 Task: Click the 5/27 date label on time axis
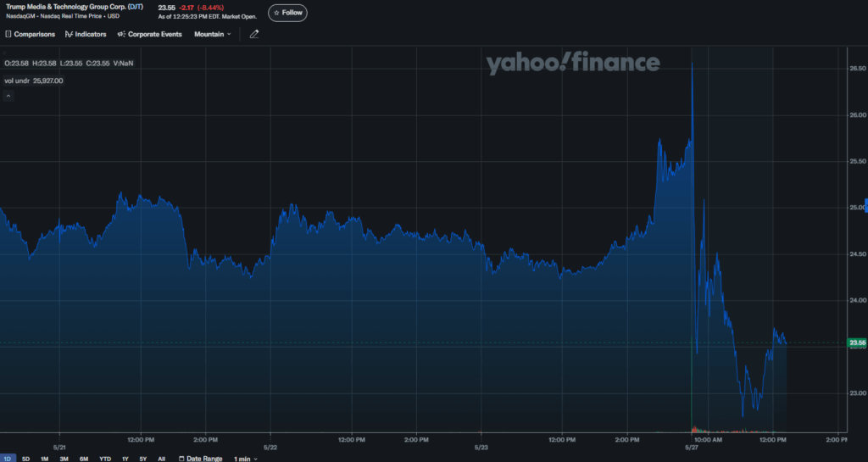692,447
